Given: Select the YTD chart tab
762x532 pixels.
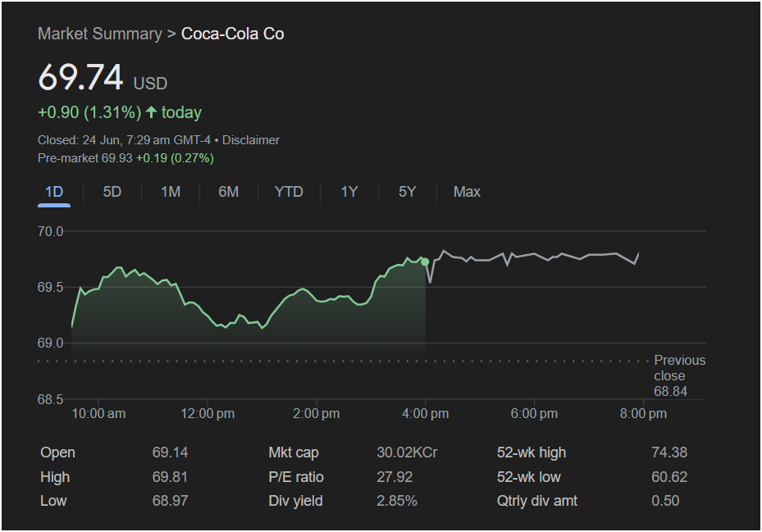Looking at the screenshot, I should coord(289,192).
